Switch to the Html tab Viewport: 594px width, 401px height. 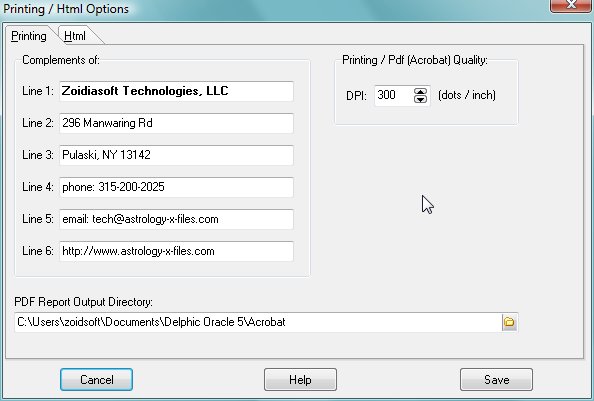click(x=75, y=36)
